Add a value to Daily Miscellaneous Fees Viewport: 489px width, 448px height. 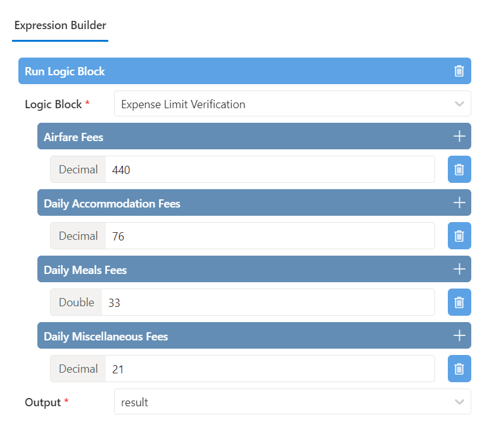tap(459, 335)
